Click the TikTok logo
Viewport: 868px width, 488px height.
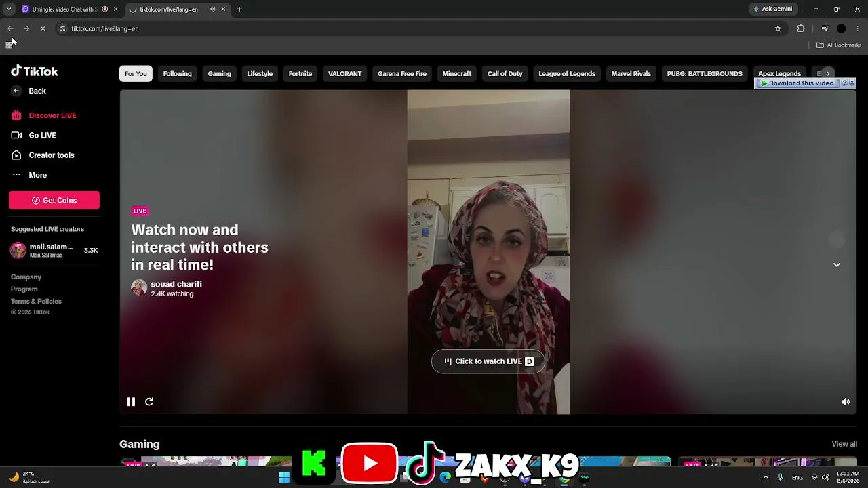[35, 71]
